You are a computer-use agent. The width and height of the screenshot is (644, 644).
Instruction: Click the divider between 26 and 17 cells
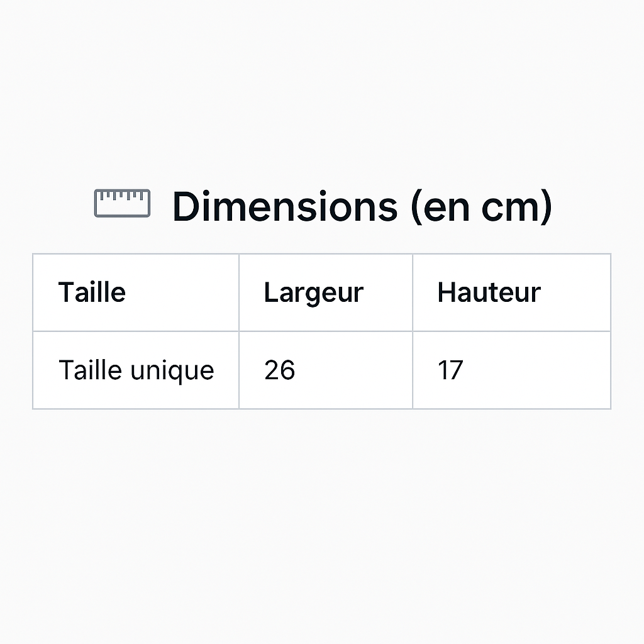coord(413,370)
